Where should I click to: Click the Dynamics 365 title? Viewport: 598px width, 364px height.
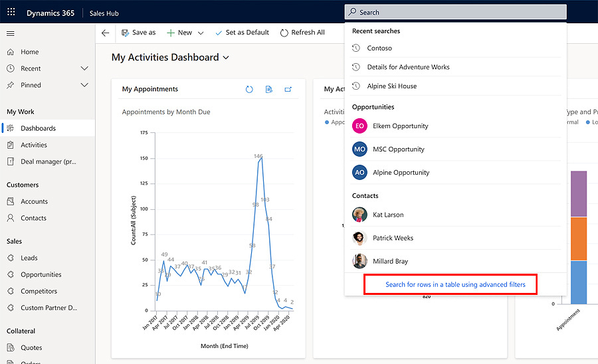click(x=50, y=13)
